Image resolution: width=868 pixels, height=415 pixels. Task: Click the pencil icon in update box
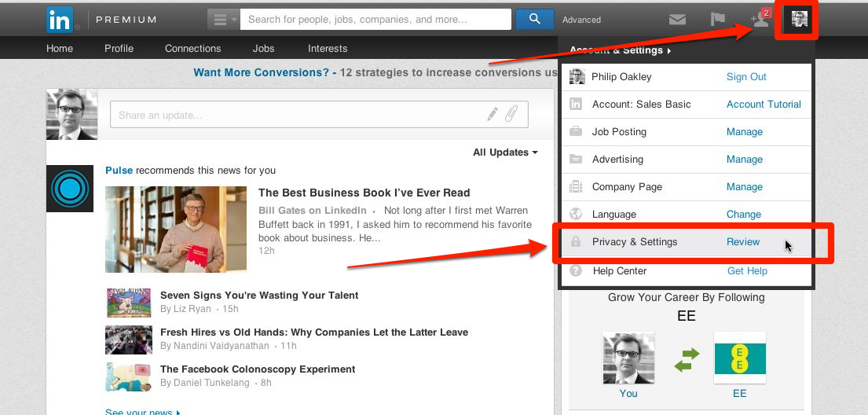click(x=492, y=114)
